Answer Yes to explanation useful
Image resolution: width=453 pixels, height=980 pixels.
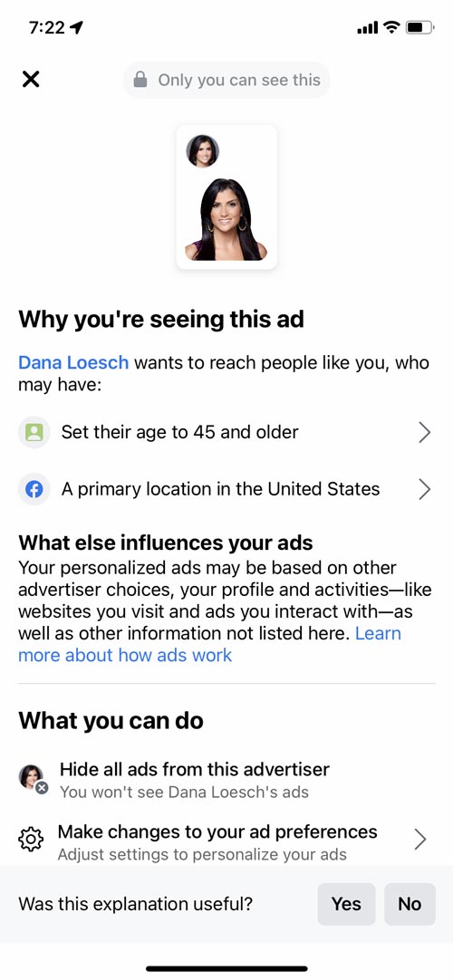(346, 904)
